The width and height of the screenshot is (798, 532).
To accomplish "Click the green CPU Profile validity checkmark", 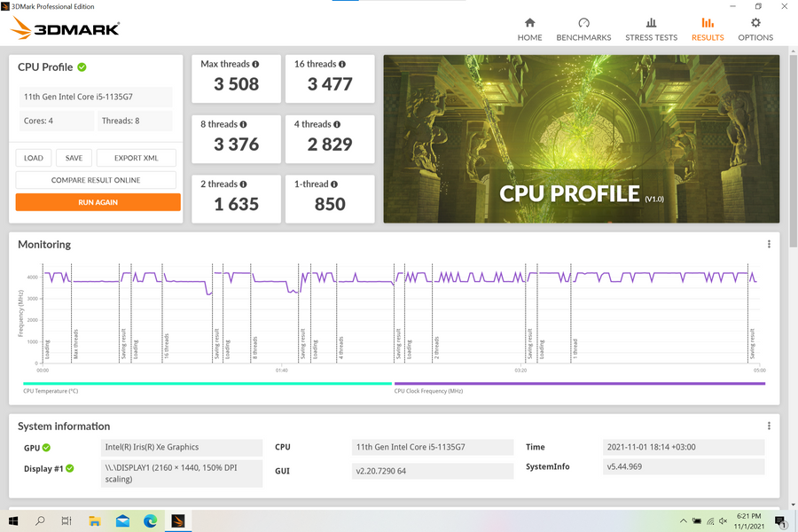I will [x=82, y=67].
